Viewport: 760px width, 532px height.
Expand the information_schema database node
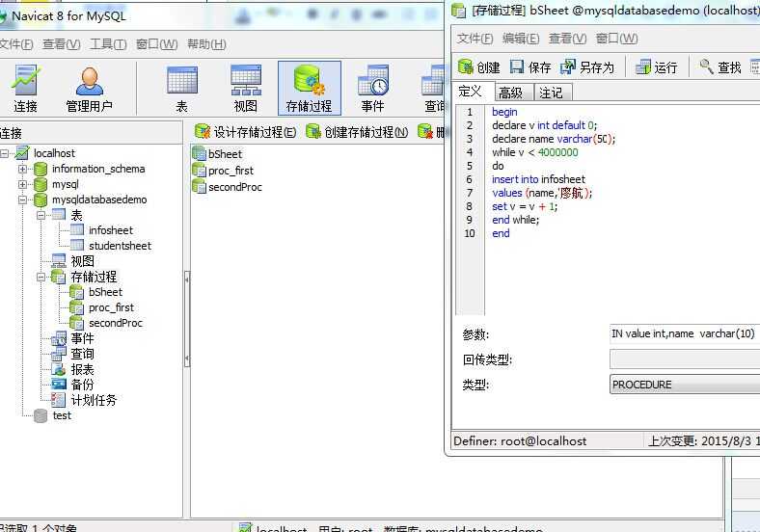22,169
